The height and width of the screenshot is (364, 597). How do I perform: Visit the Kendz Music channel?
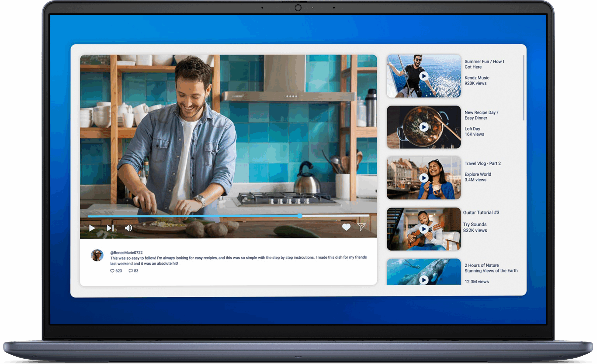point(477,78)
